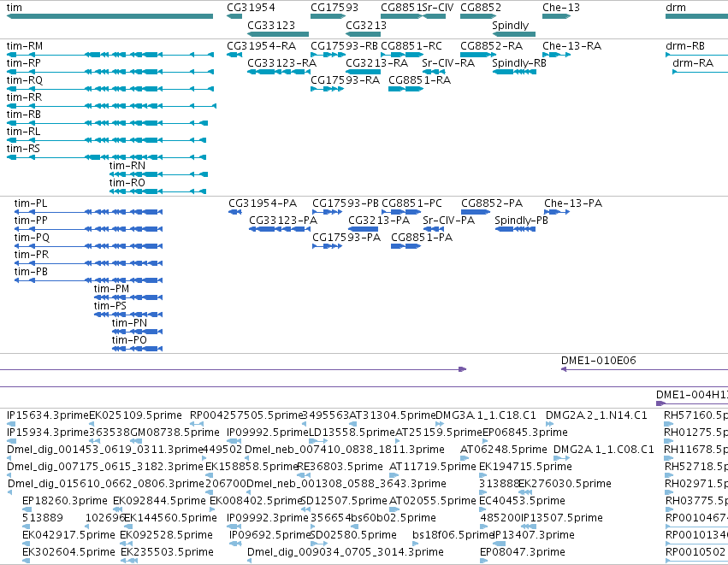Image resolution: width=728 pixels, height=565 pixels.
Task: Select the Che-13-RA transcript label
Action: [x=571, y=46]
